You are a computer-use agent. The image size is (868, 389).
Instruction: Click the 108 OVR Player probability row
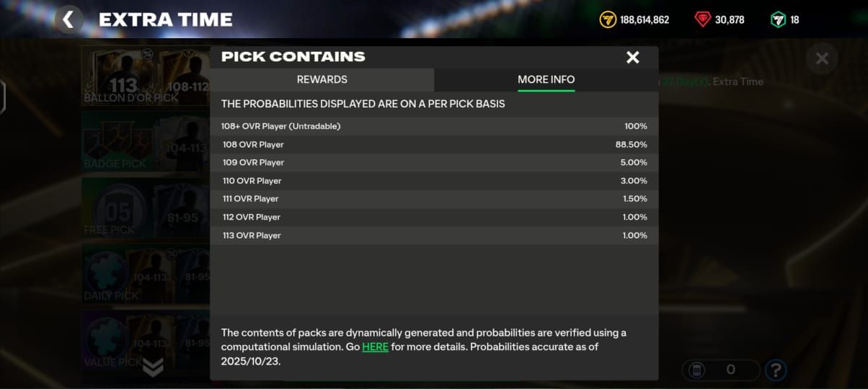[434, 145]
